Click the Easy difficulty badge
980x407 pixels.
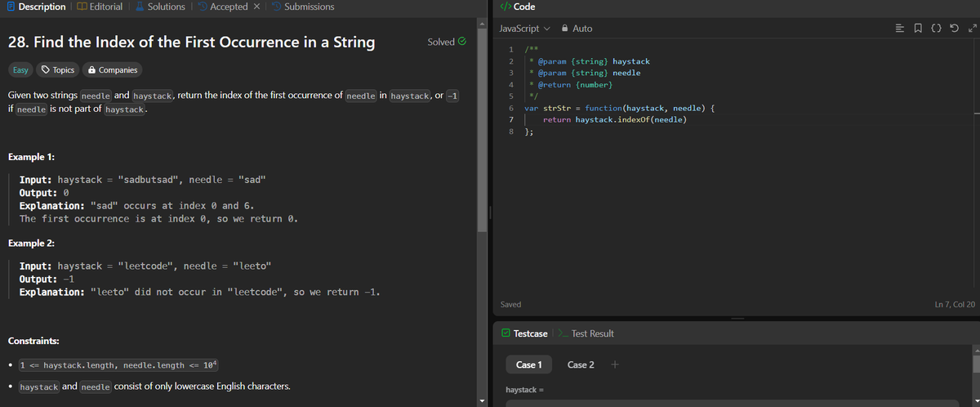tap(20, 70)
